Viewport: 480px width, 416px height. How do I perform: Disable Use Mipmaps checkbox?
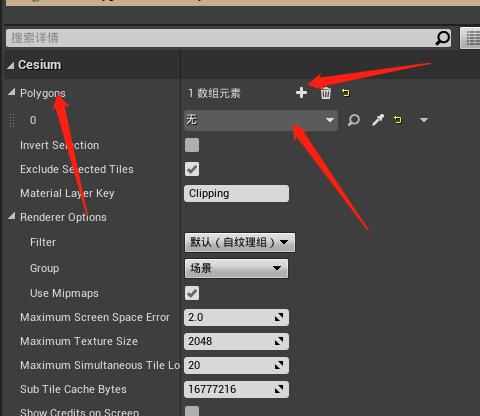[192, 293]
